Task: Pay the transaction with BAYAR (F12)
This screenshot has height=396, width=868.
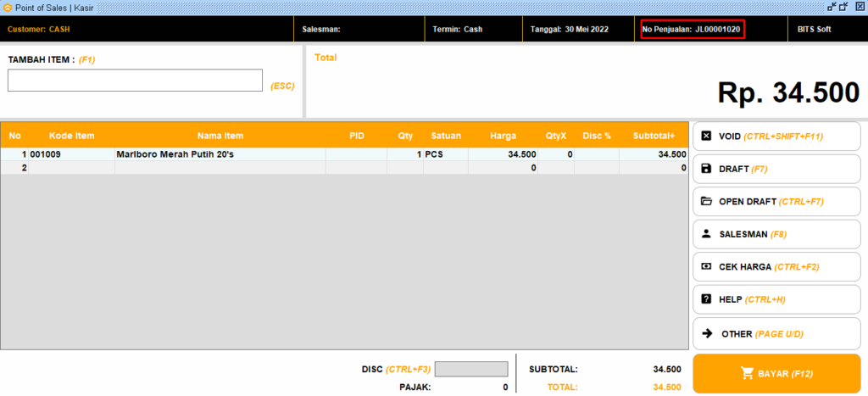Action: point(776,373)
